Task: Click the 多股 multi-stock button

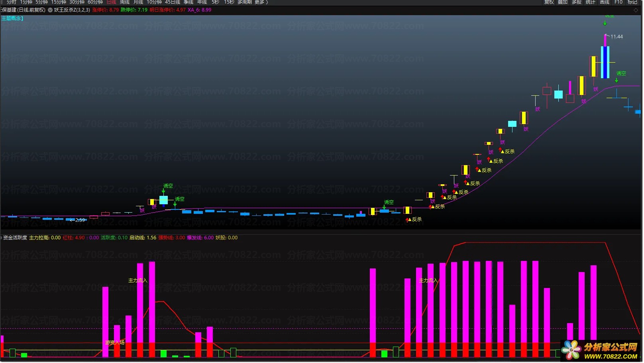Action: coord(577,2)
